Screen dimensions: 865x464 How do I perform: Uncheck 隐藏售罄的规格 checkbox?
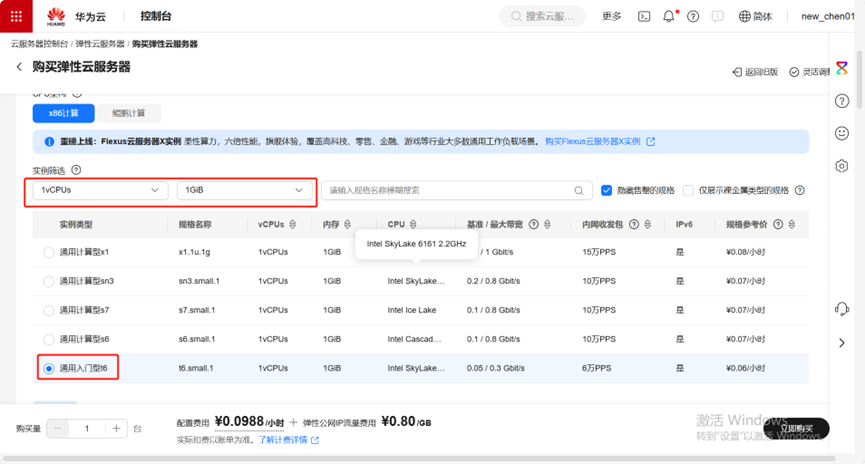pos(606,190)
